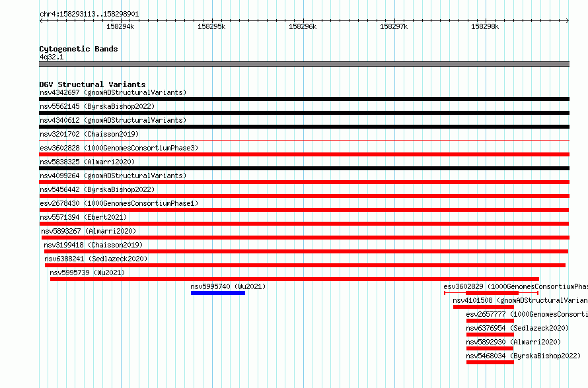Select nsv3201702 Chaisson2019 label
This screenshot has height=388, width=588.
[89, 134]
